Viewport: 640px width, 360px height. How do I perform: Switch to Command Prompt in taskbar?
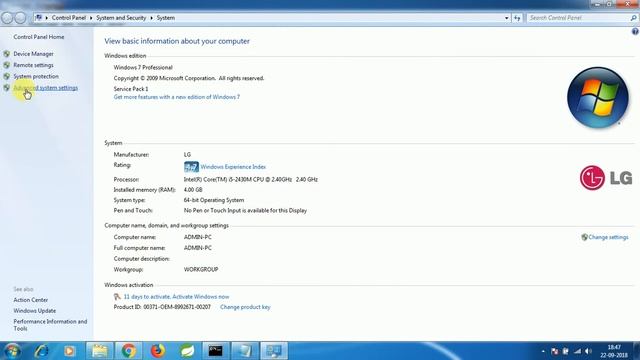tap(216, 351)
